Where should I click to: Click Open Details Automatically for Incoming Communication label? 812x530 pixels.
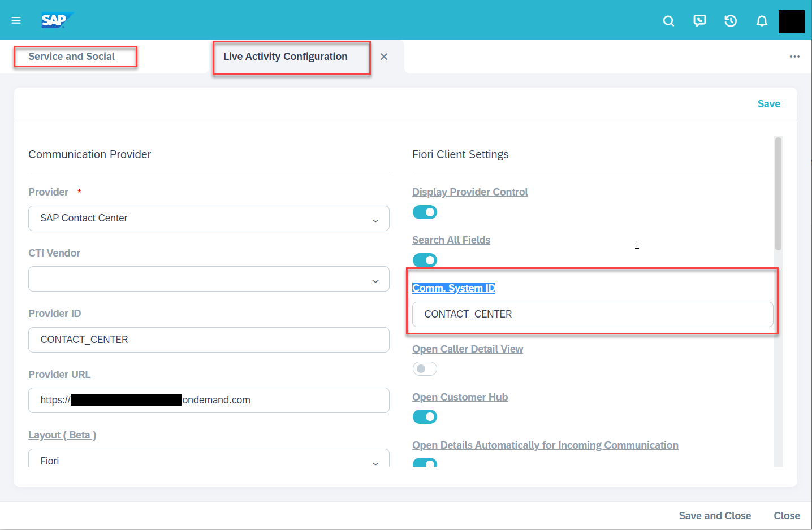pos(545,445)
